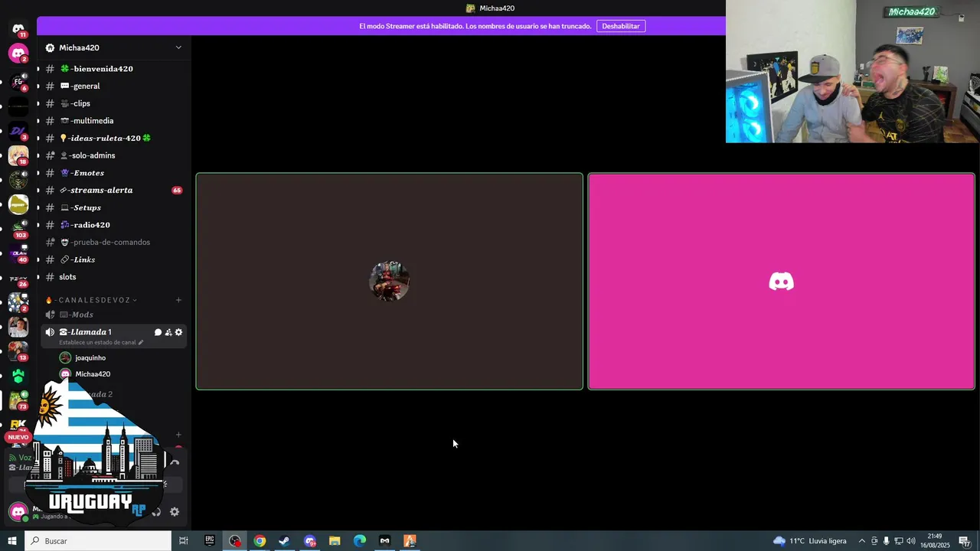Open the slots channel

[113, 277]
